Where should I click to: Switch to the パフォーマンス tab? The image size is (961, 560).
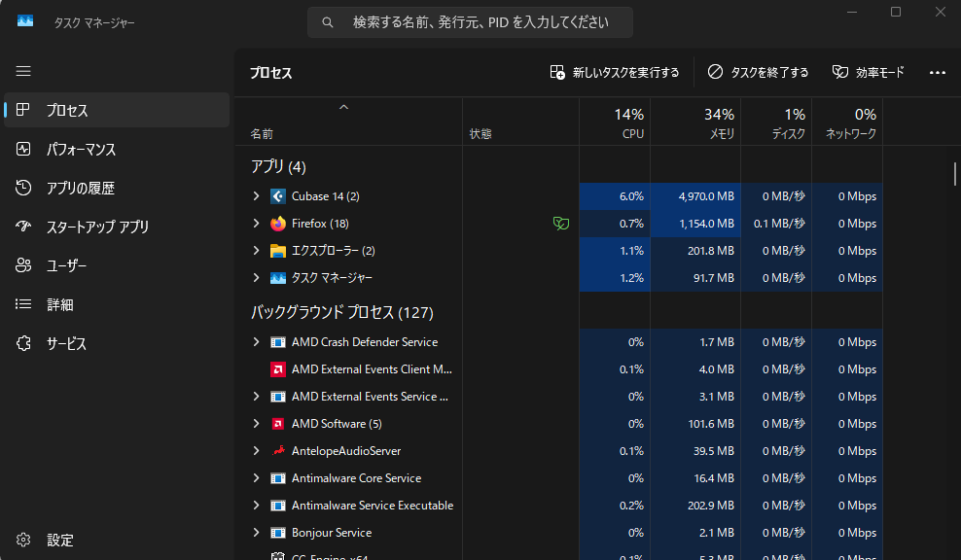point(81,150)
